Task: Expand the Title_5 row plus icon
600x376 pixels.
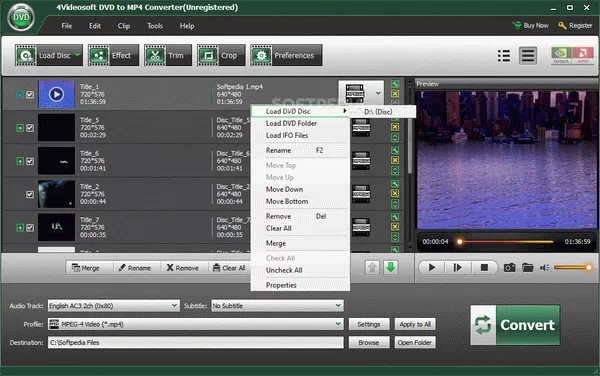Action: 20,128
